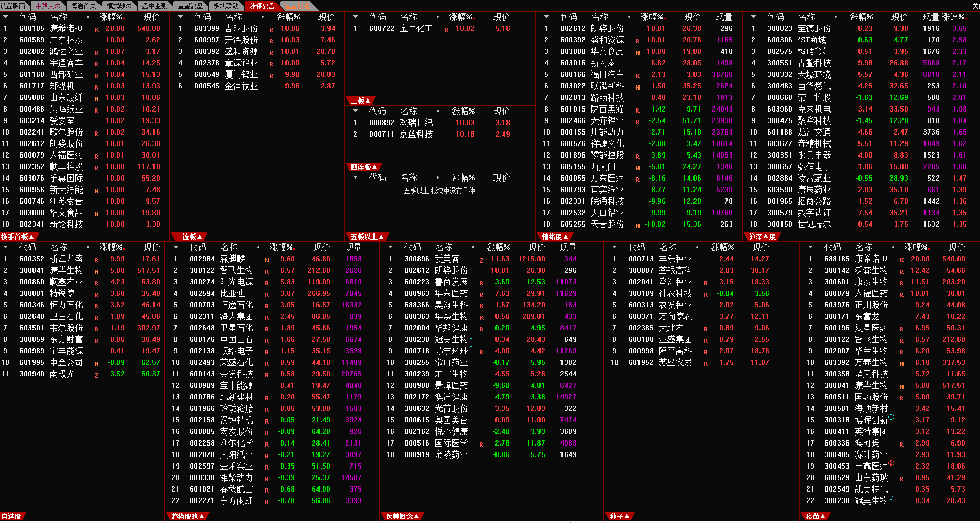
Task: Open header dropdown arrow in panel listing 广东榕泰
Action: point(6,17)
